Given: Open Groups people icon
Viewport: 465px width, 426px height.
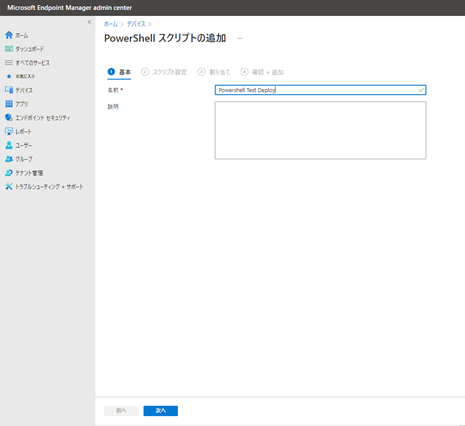Looking at the screenshot, I should click(9, 159).
